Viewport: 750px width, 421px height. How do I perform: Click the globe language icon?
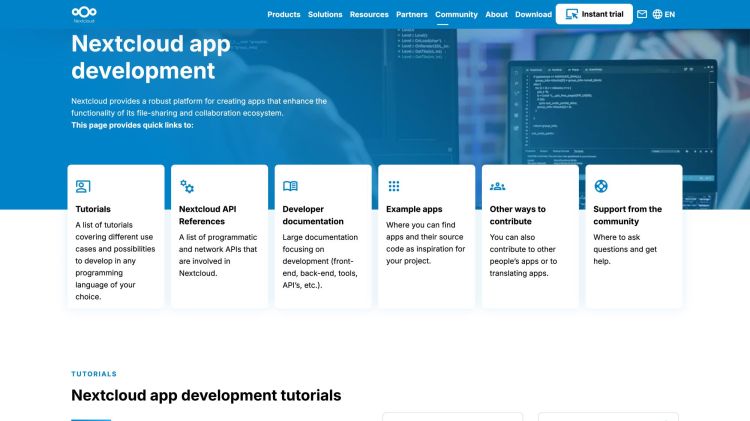[658, 14]
